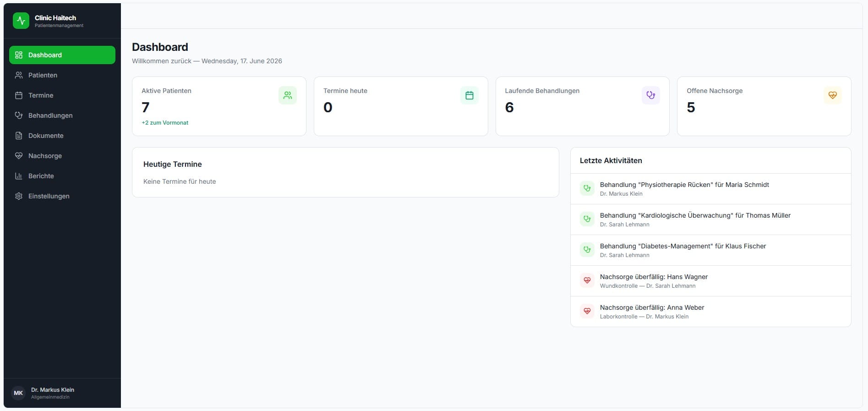Open the Aktive Patienten stat card
Viewport: 868px width, 411px height.
219,106
